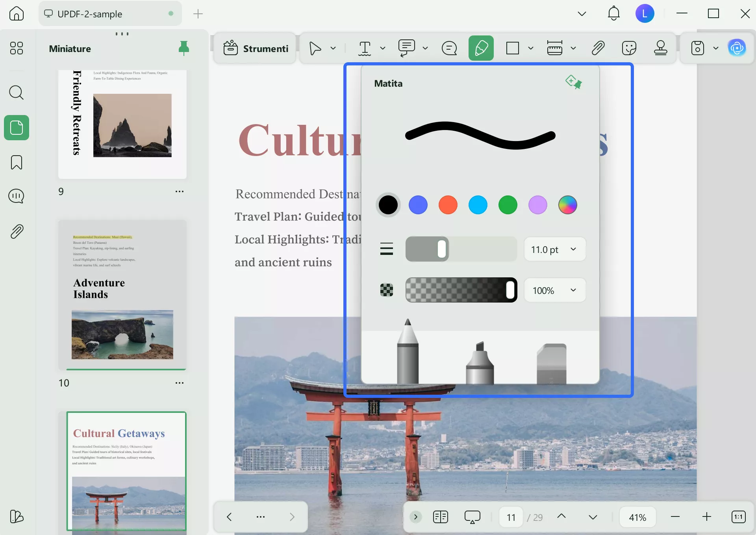
Task: Open the search panel in the left sidebar
Action: (x=17, y=93)
